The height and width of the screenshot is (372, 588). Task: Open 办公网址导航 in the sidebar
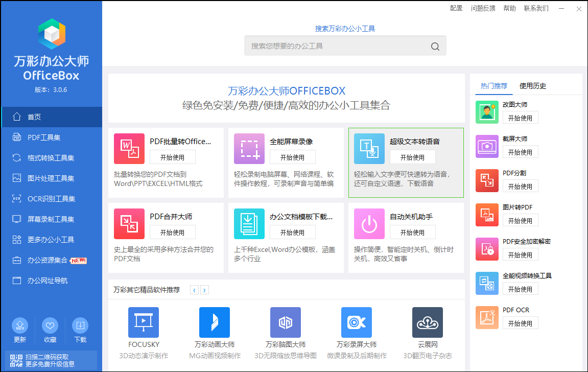click(52, 281)
